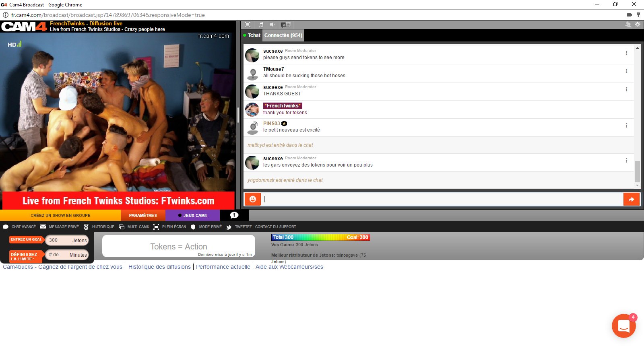Click the Plein Écran fullscreen icon
Viewport: 644px width, 346px height.
click(156, 227)
